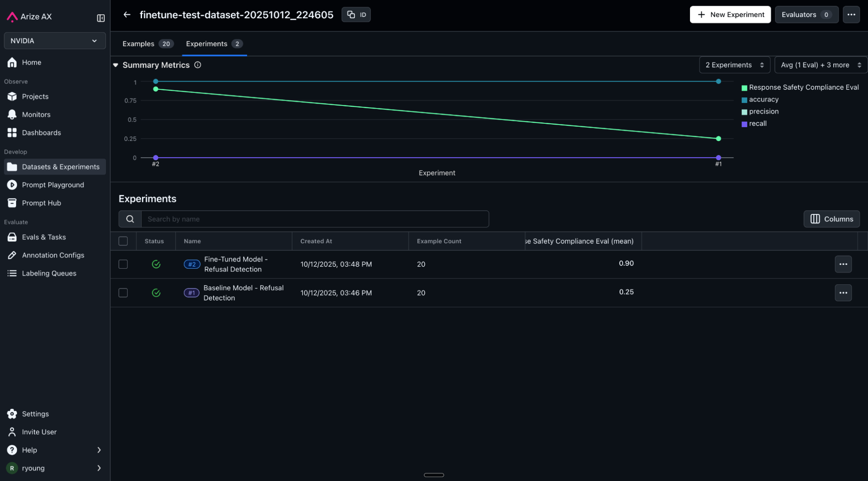
Task: Open the Columns button
Action: pos(831,219)
